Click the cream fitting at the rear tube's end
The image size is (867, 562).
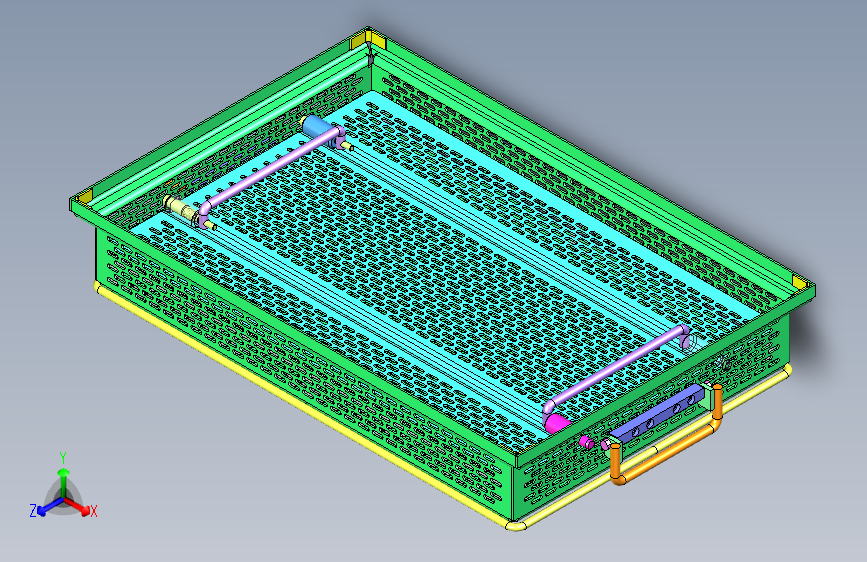click(x=180, y=208)
